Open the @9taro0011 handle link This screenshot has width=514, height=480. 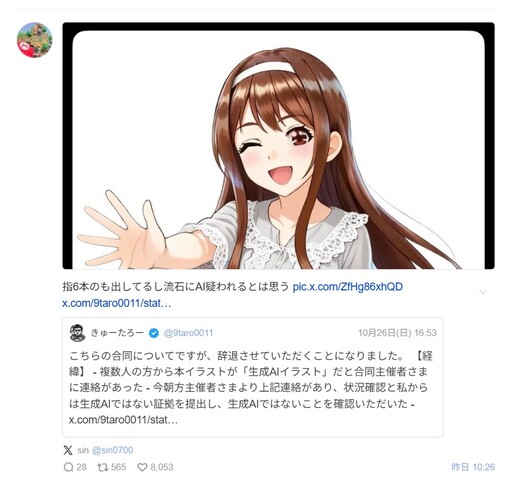(188, 333)
